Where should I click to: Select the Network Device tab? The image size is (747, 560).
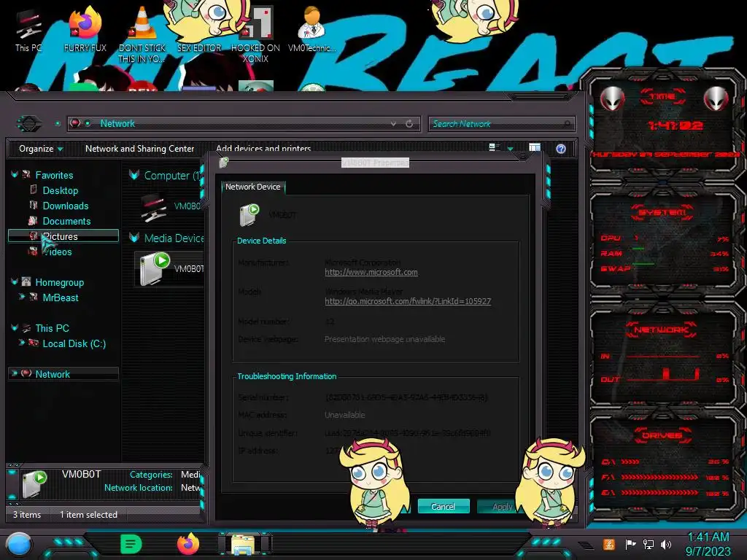click(x=253, y=187)
